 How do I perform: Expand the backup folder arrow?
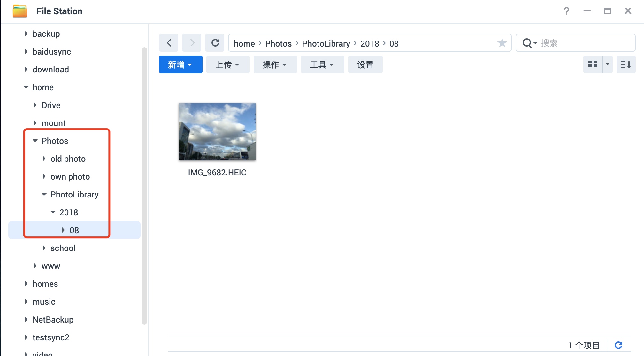[x=26, y=33]
